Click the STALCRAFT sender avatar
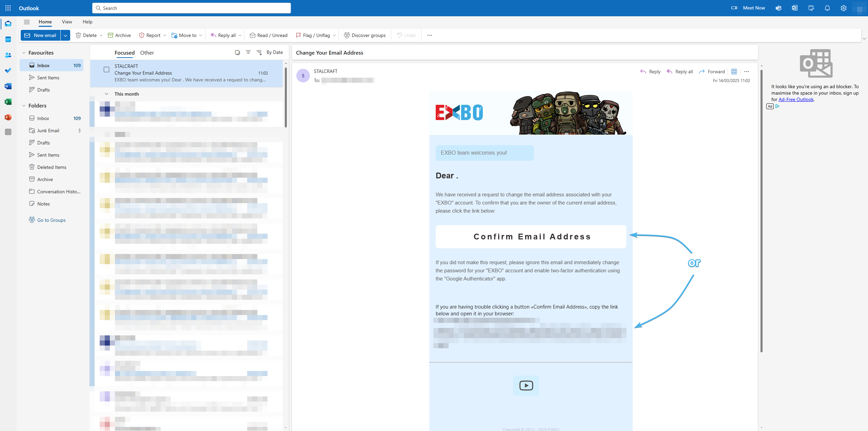 coord(303,76)
